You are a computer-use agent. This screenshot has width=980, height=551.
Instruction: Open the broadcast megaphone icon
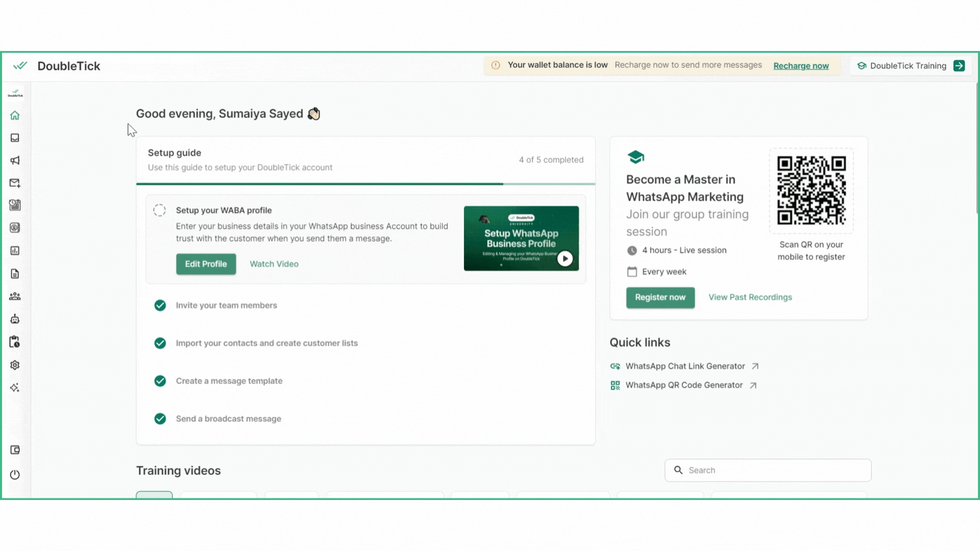[15, 160]
